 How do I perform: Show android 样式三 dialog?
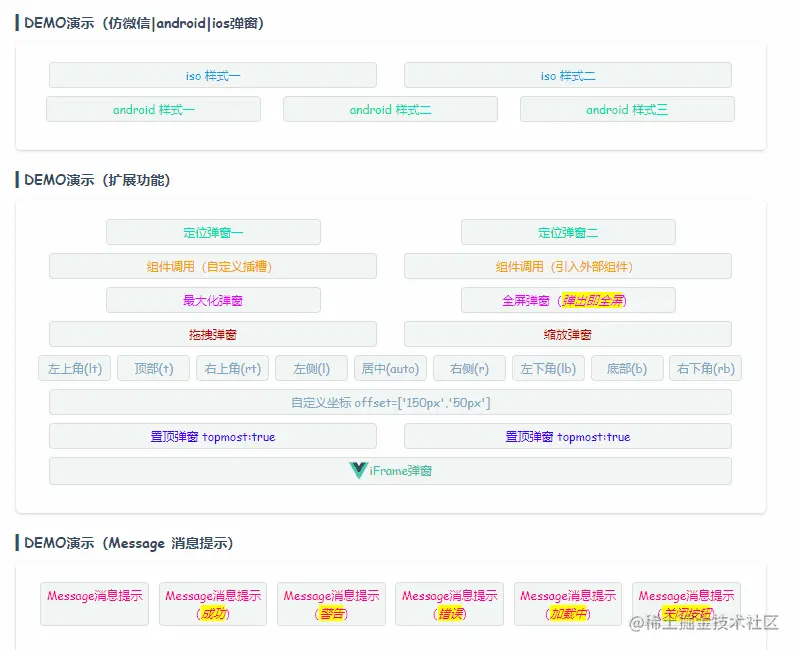tap(627, 109)
